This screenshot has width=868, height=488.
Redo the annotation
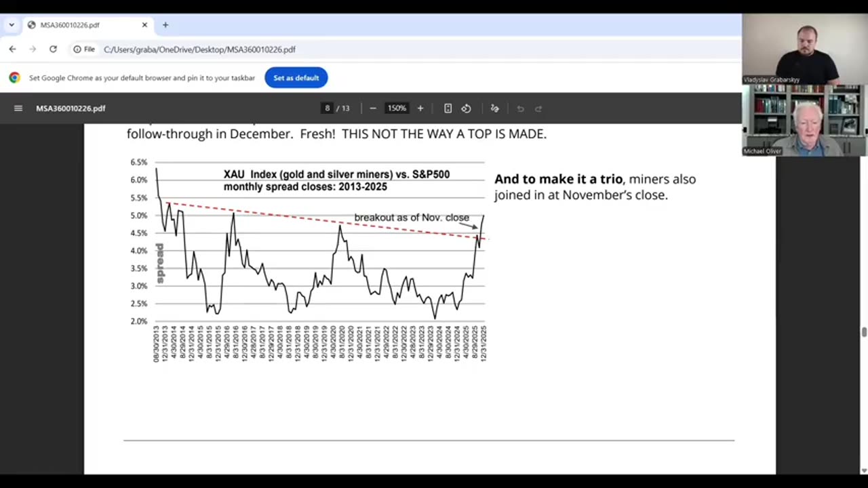(x=538, y=108)
